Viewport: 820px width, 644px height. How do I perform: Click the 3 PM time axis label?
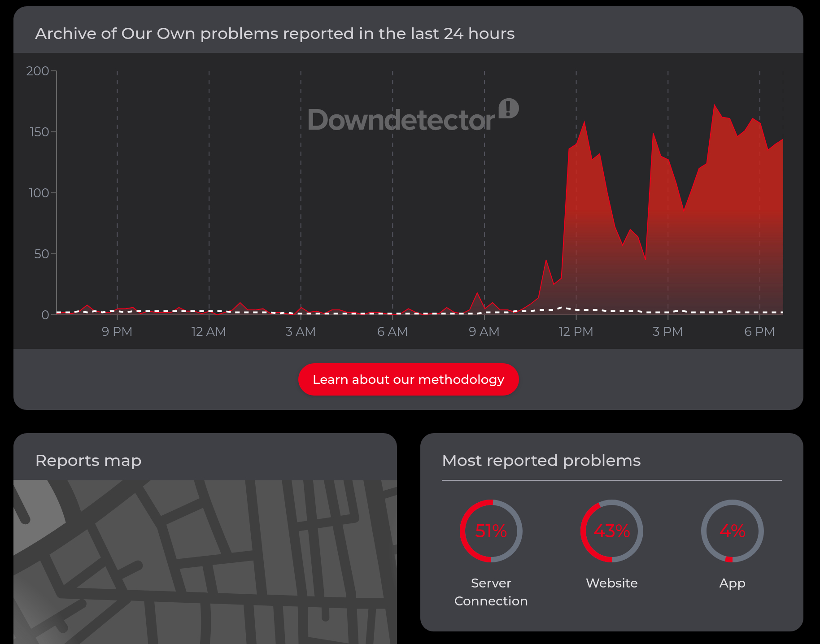[x=667, y=331]
